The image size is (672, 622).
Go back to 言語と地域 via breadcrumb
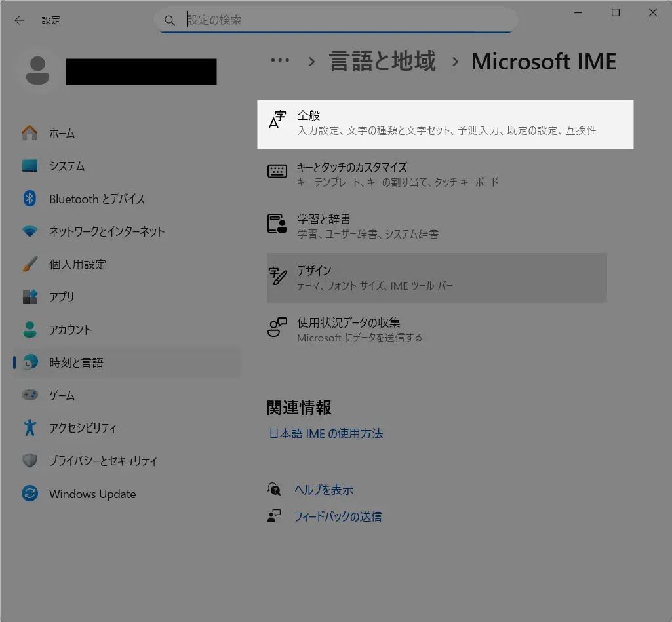pos(382,61)
